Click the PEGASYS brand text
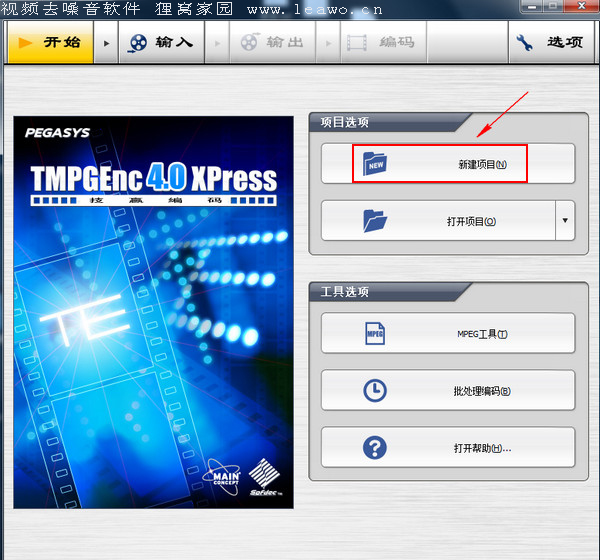 click(57, 133)
